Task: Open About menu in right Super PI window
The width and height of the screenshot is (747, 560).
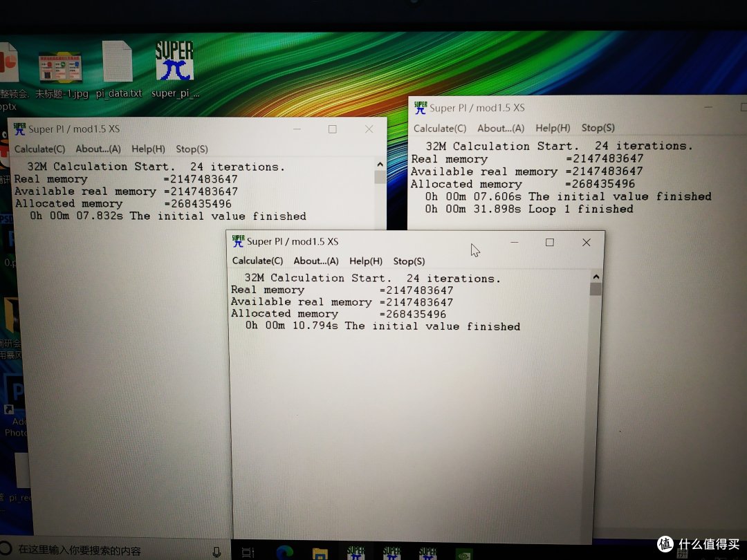Action: click(x=501, y=128)
